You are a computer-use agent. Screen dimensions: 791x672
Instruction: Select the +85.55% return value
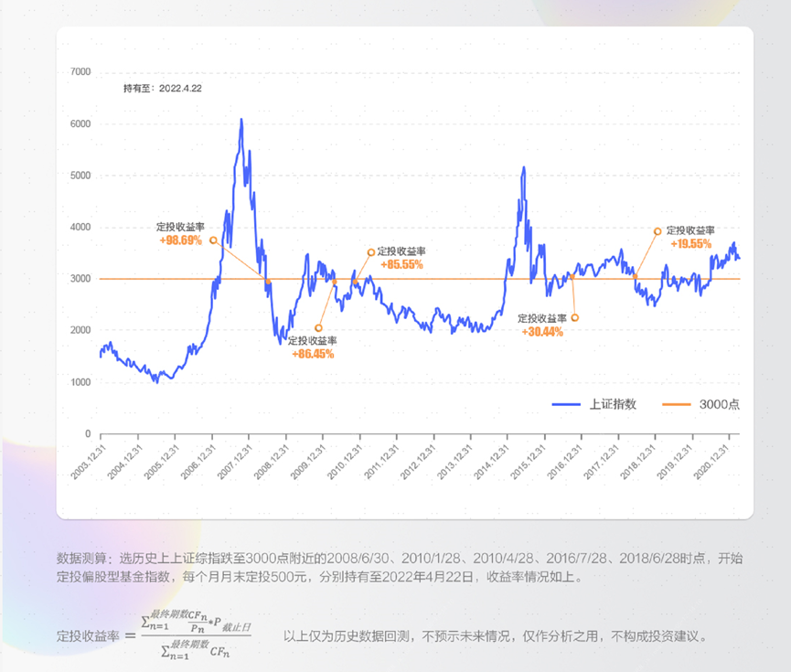[401, 265]
